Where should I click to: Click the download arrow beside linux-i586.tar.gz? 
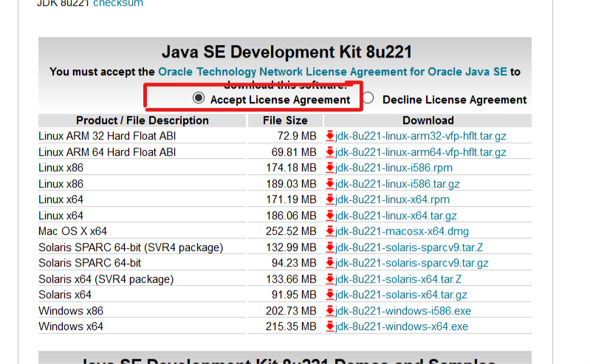point(330,183)
